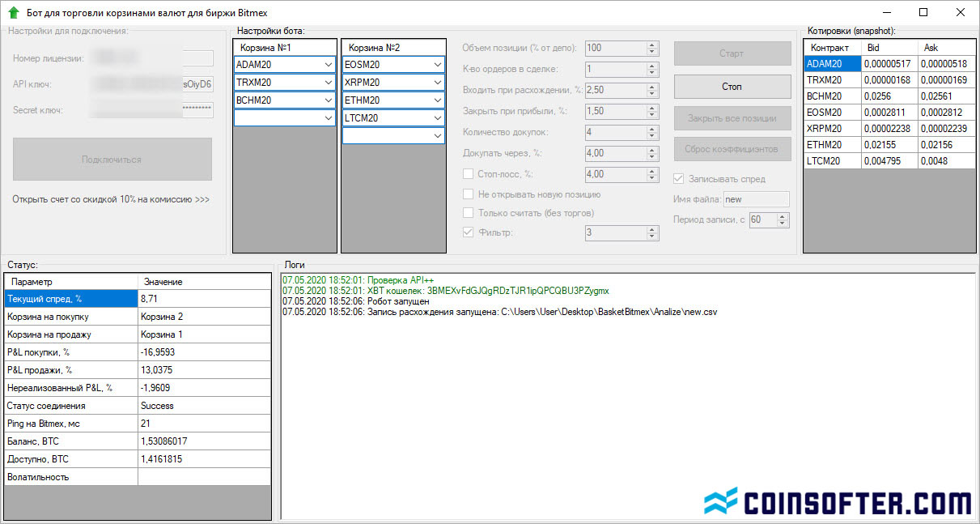This screenshot has height=524, width=980.
Task: Select Корзина на покупку status row
Action: (138, 317)
